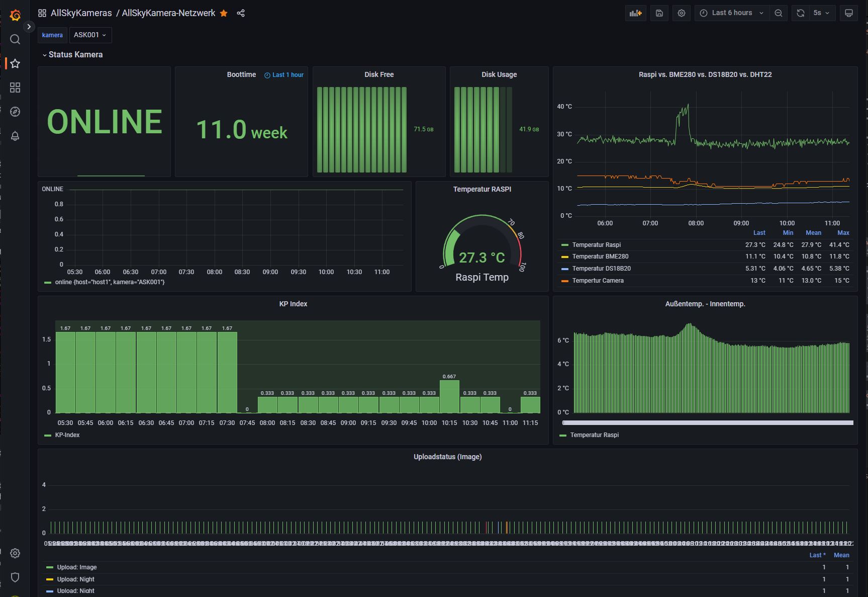The image size is (868, 597).
Task: Navigate to AllSkyKameras breadcrumb link
Action: pos(80,13)
